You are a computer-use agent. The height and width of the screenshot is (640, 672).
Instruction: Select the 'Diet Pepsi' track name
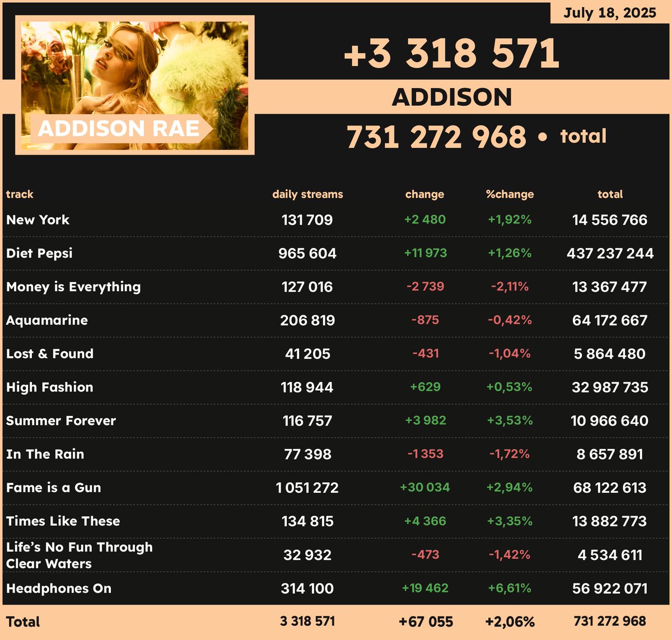point(39,253)
